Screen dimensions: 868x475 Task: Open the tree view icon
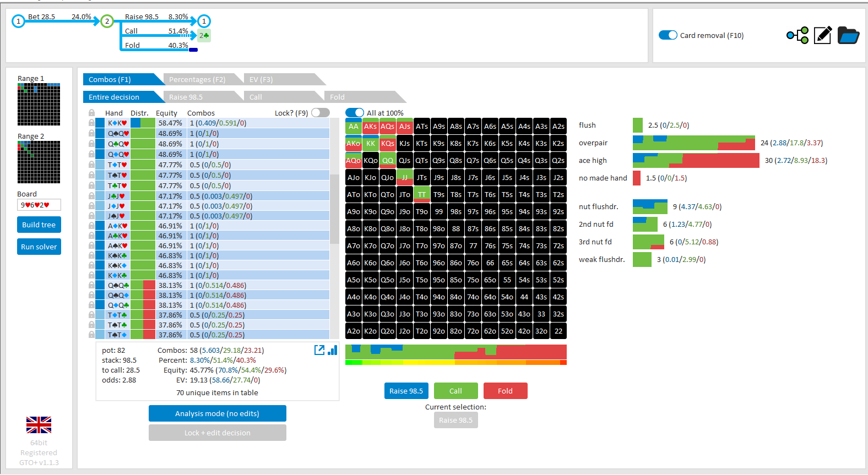point(798,35)
